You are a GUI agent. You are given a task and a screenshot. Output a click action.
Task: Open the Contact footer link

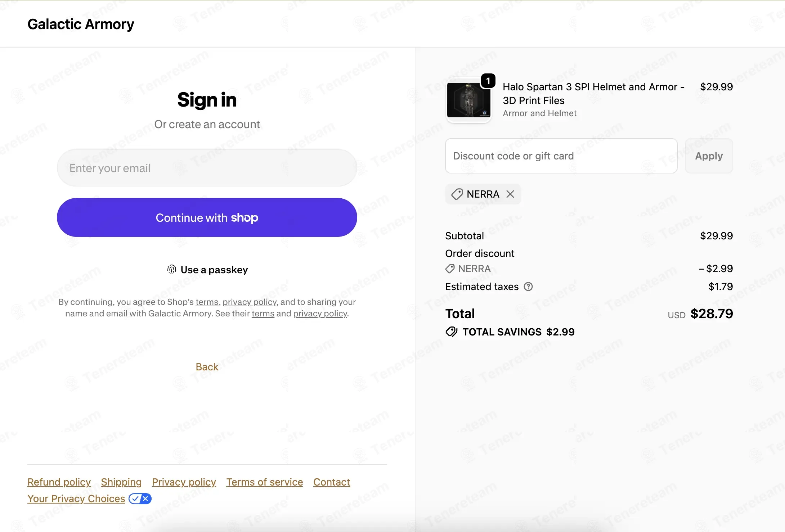coord(332,482)
